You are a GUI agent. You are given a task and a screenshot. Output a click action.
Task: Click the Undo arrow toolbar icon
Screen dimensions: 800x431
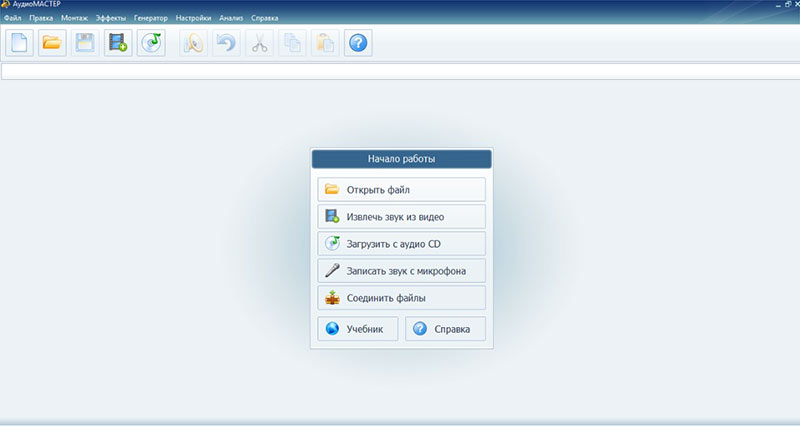pyautogui.click(x=226, y=43)
